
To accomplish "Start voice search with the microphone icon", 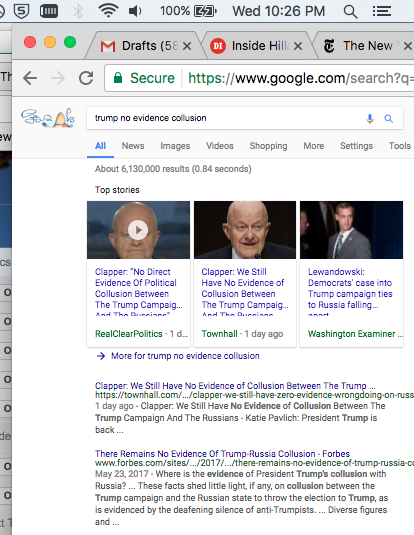I will pyautogui.click(x=370, y=118).
